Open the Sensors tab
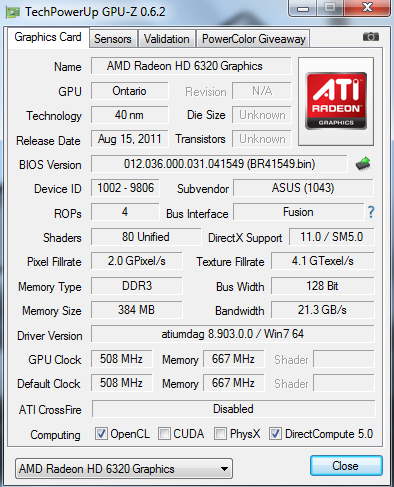Image resolution: width=394 pixels, height=487 pixels. point(113,39)
